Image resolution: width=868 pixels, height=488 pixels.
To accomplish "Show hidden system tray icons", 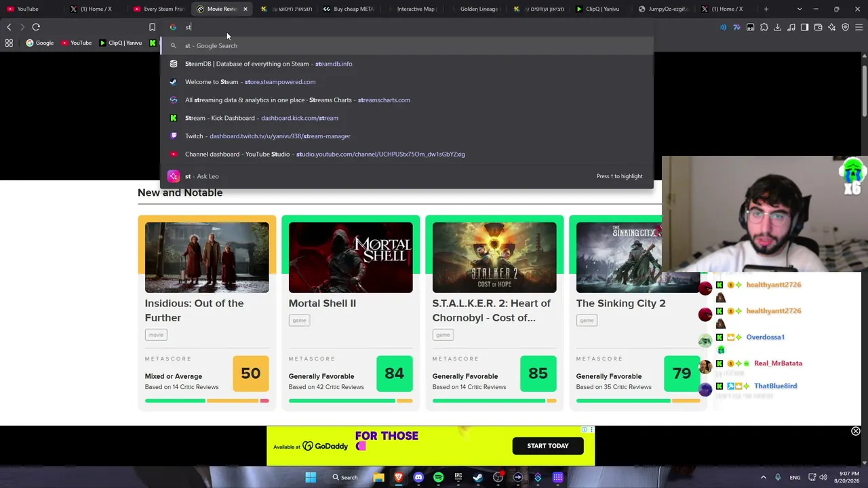I will point(763,477).
